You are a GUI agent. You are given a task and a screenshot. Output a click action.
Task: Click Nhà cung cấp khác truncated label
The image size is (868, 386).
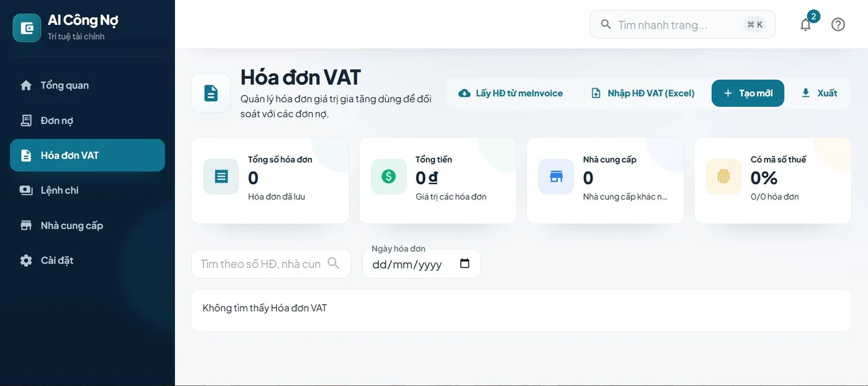point(625,197)
